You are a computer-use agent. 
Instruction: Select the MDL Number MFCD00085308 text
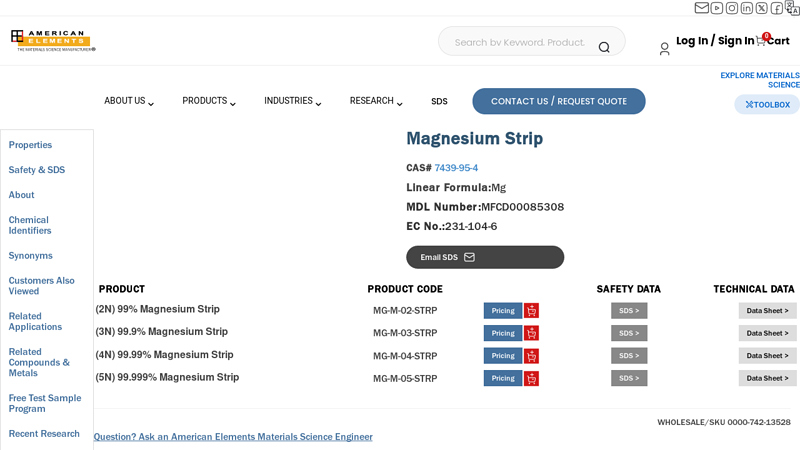(485, 207)
